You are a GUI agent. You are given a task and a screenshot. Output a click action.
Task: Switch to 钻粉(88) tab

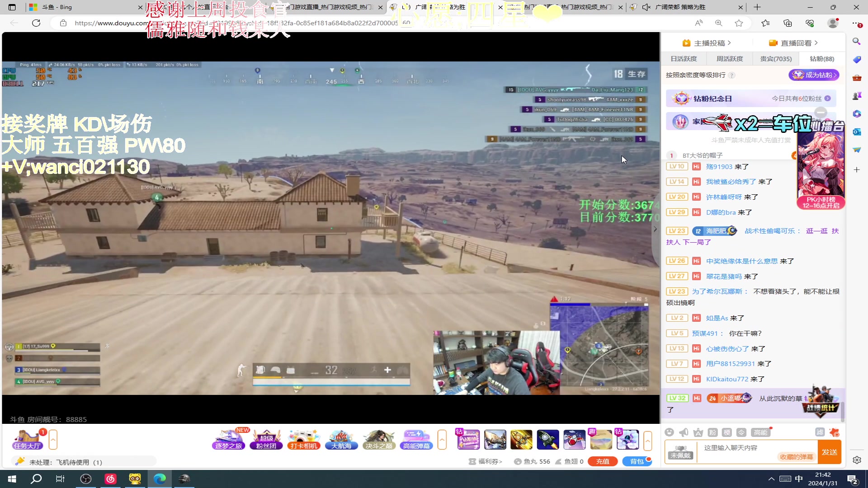point(822,59)
